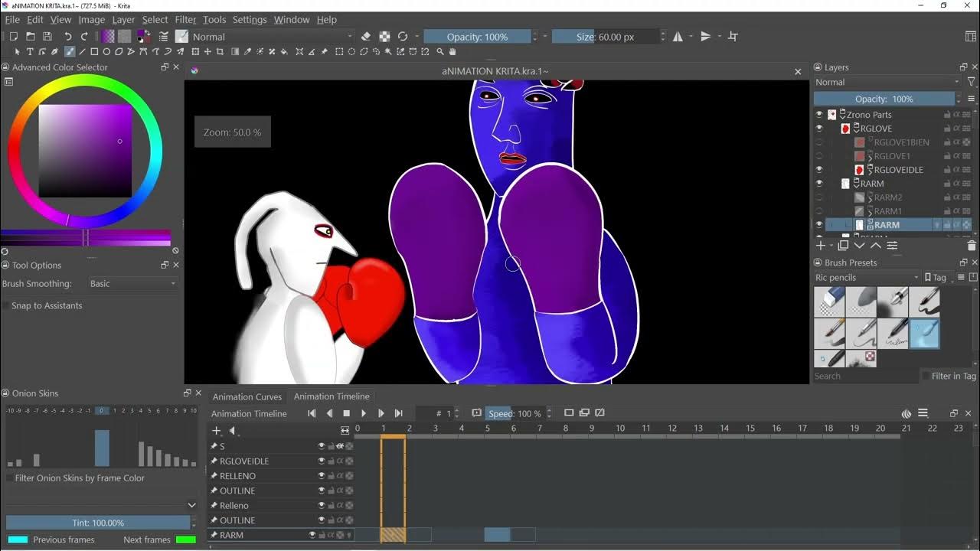Open the Settings menu
The width and height of the screenshot is (980, 551).
tap(250, 19)
